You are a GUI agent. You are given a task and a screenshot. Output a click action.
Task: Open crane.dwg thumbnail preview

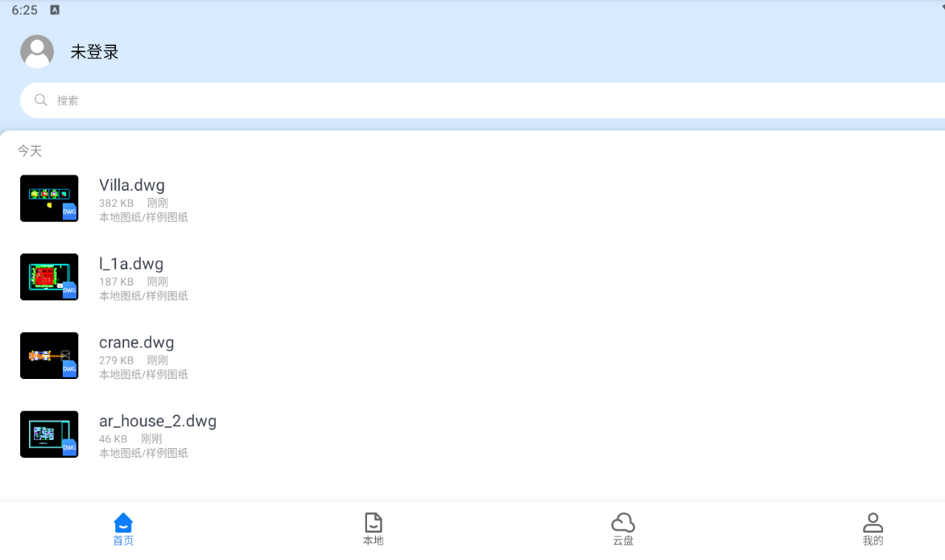tap(49, 356)
